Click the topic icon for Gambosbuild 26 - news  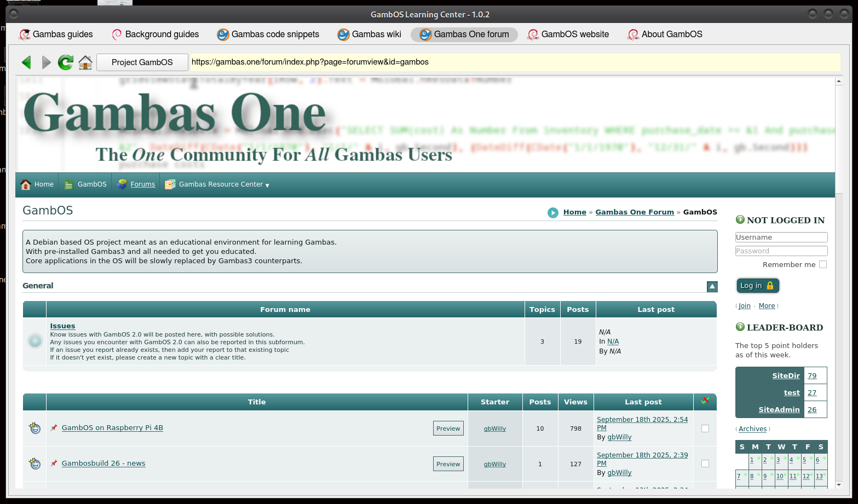point(35,464)
